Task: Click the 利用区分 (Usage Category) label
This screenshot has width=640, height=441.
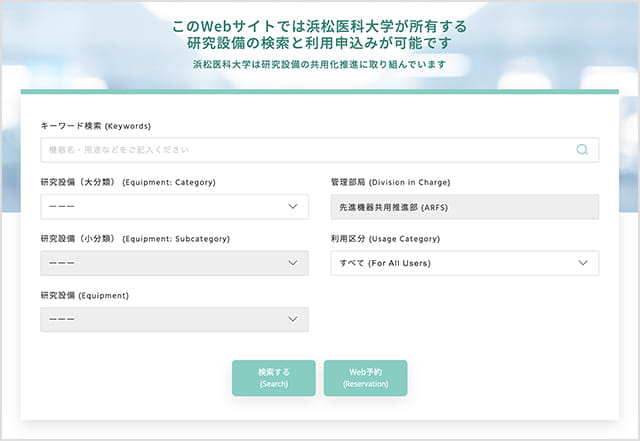Action: (385, 239)
